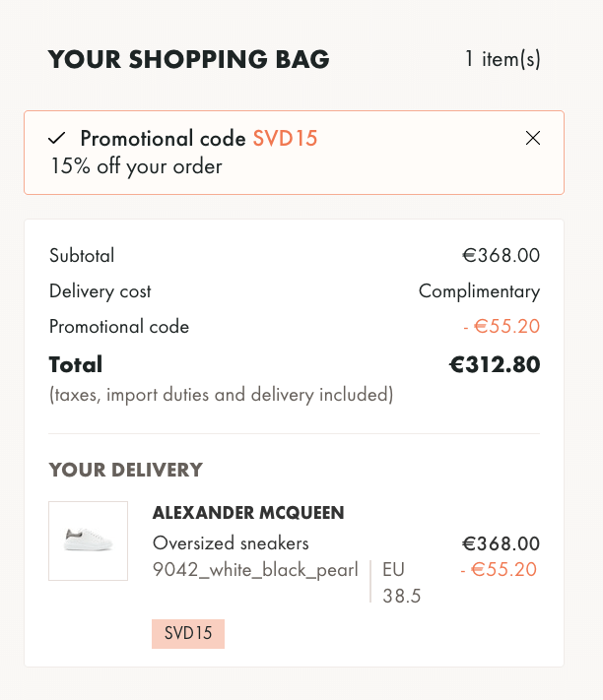
Task: Click the promotional discount - €55.20 in summary
Action: (502, 326)
